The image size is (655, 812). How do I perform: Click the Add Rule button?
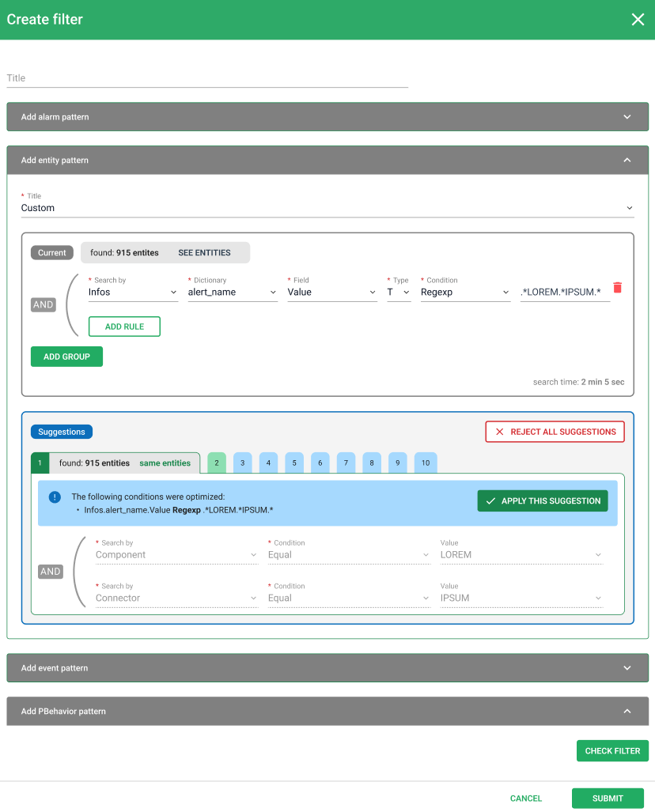point(124,327)
